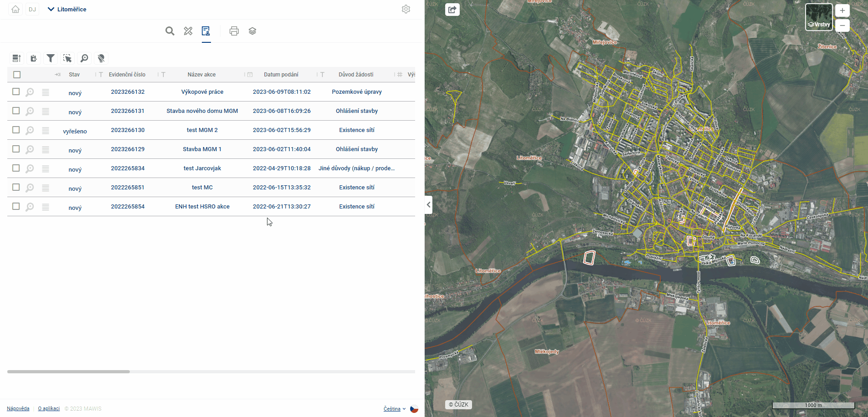
Task: Open settings via the gear icon
Action: coord(406,9)
